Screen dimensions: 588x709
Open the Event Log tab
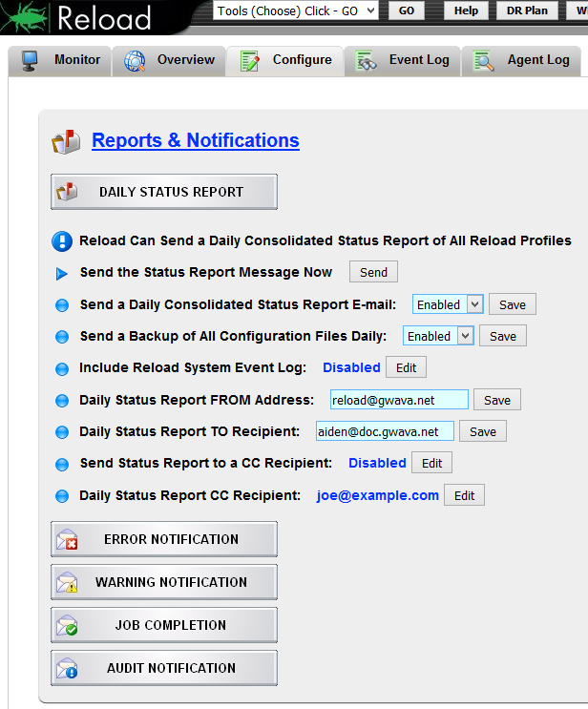click(x=402, y=60)
